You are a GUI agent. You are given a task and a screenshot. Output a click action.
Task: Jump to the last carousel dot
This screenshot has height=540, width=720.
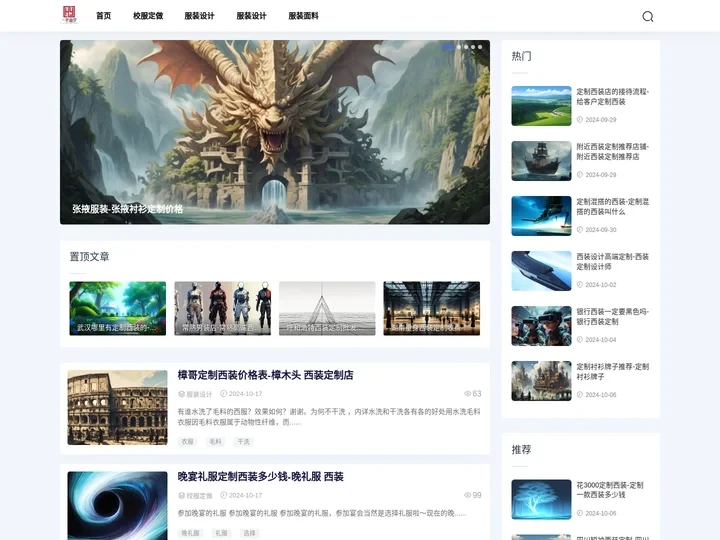480,47
